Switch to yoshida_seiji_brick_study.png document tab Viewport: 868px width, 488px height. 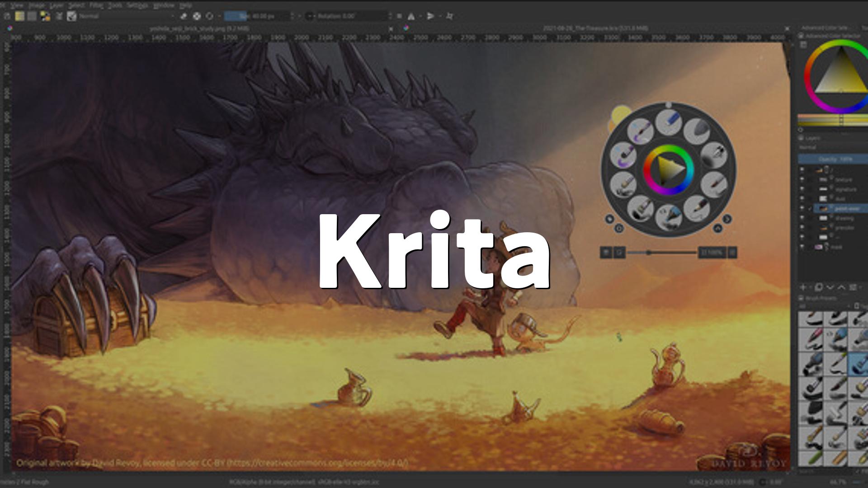(199, 28)
